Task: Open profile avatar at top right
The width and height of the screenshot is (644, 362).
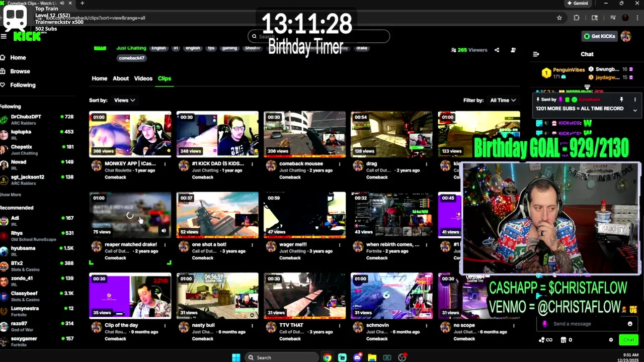Action: [626, 36]
